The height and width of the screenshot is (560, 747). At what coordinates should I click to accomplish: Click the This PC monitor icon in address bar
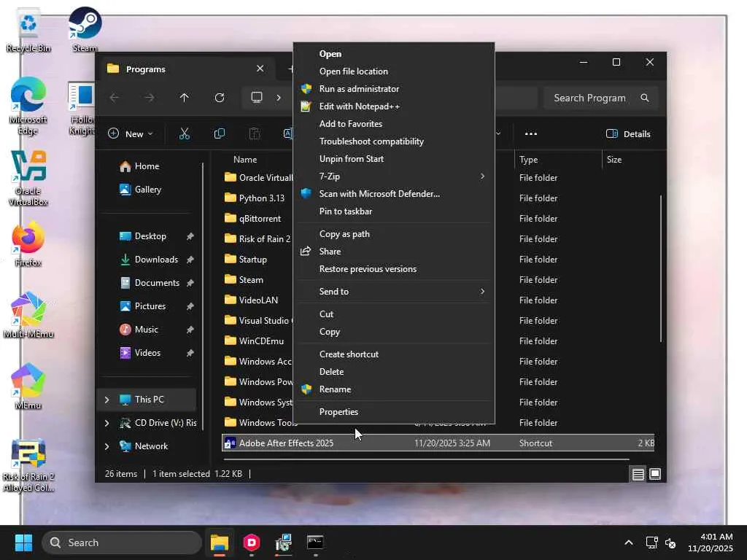pos(257,98)
